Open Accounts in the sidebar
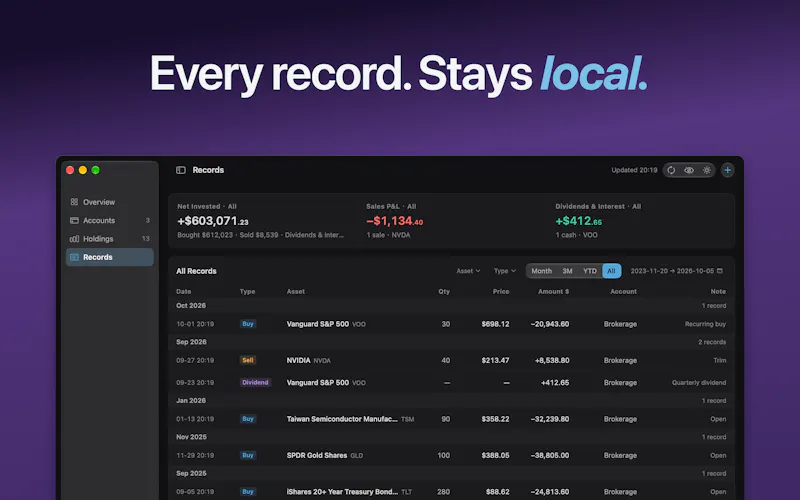 point(110,220)
